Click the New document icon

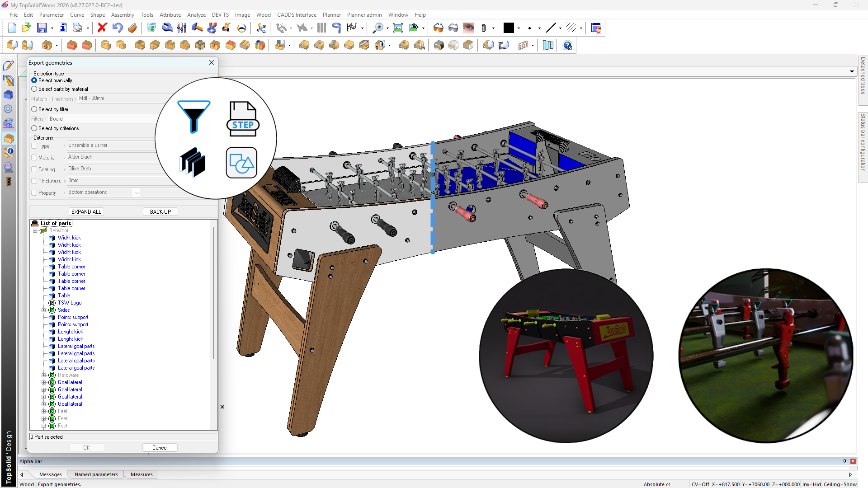click(x=12, y=28)
